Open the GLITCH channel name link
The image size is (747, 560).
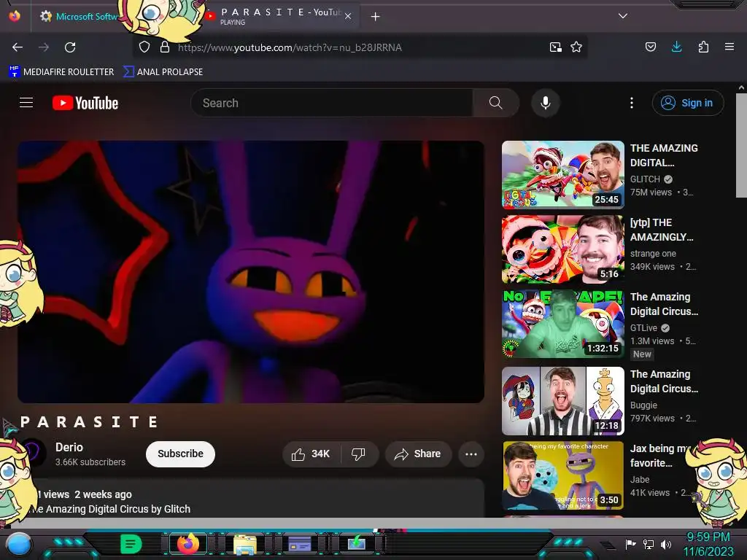(x=645, y=179)
